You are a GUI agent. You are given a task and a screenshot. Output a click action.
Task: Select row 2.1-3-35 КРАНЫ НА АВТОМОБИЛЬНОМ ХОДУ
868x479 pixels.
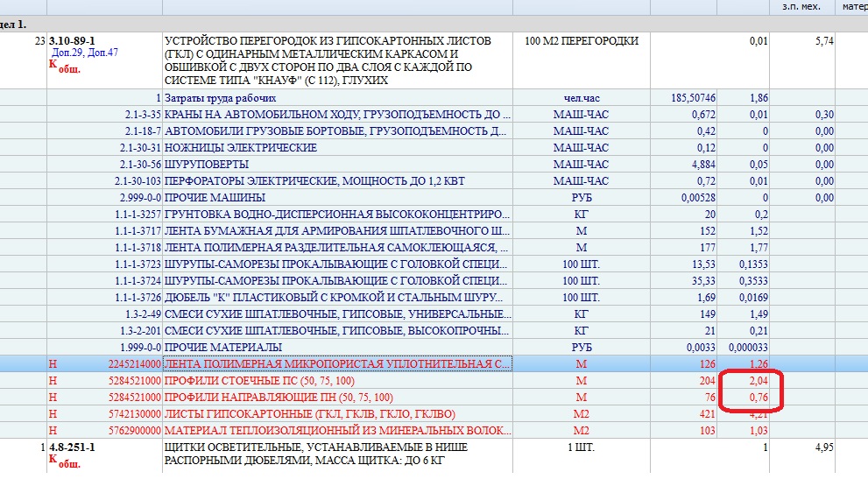(x=434, y=115)
